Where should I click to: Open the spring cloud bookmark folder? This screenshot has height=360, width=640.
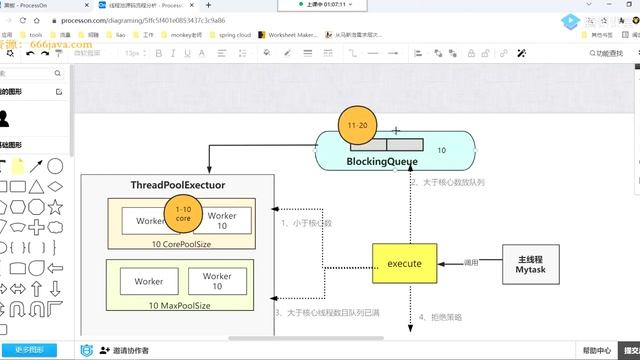click(230, 35)
